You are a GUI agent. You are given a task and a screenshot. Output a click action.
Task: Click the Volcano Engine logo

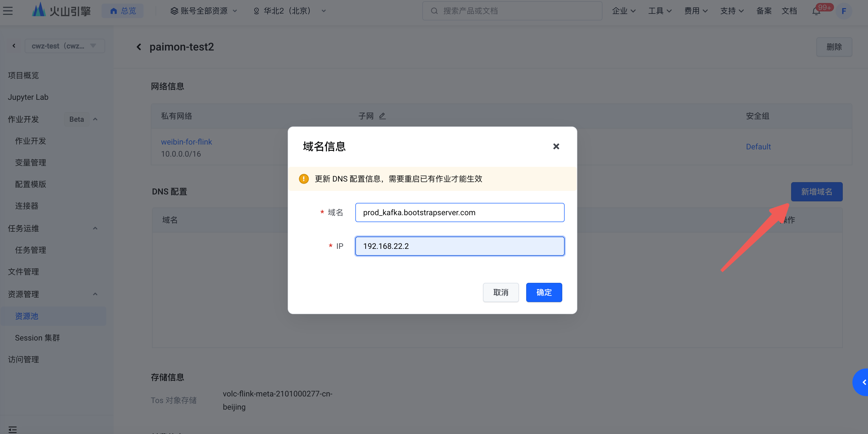pos(61,10)
